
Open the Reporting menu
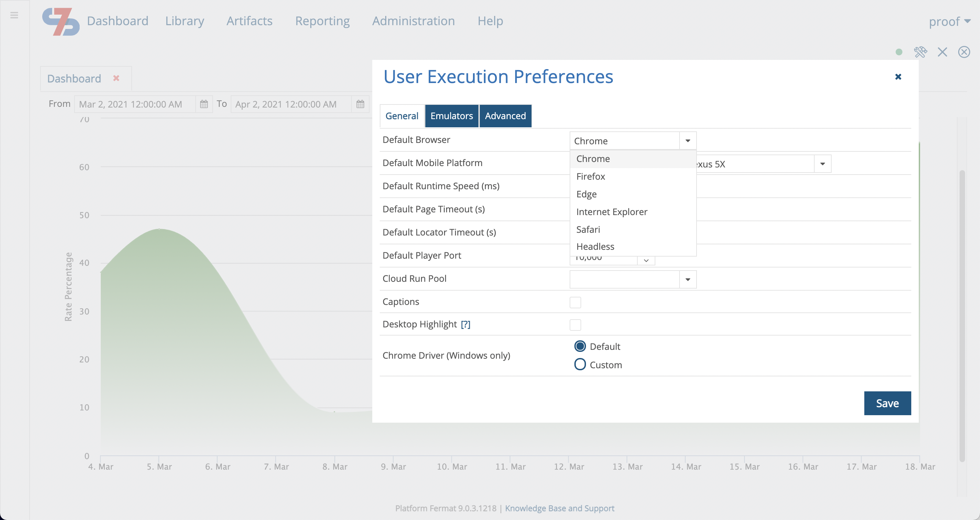pyautogui.click(x=322, y=21)
